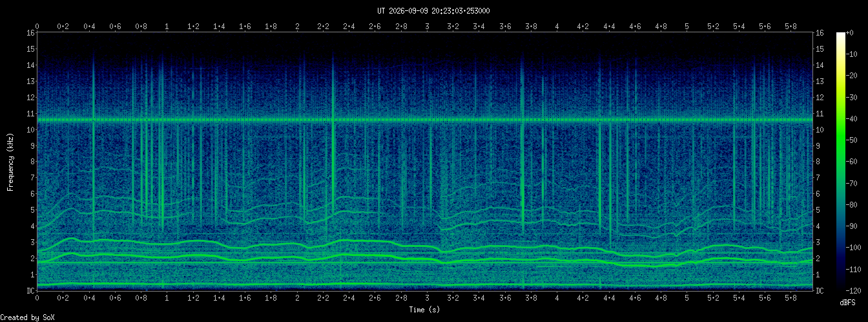This screenshot has height=322, width=868.
Task: Click the bright horizontal tone near 10.6 kHz
Action: pyautogui.click(x=424, y=120)
